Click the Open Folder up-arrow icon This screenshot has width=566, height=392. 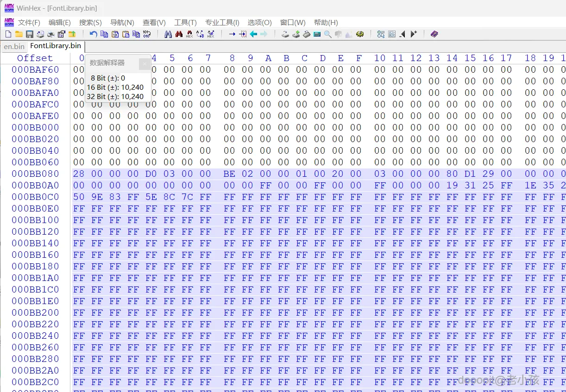[72, 34]
